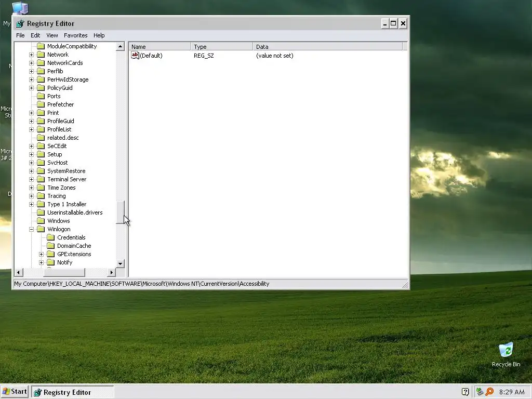Click the ProfileGuid folder icon

(41, 121)
